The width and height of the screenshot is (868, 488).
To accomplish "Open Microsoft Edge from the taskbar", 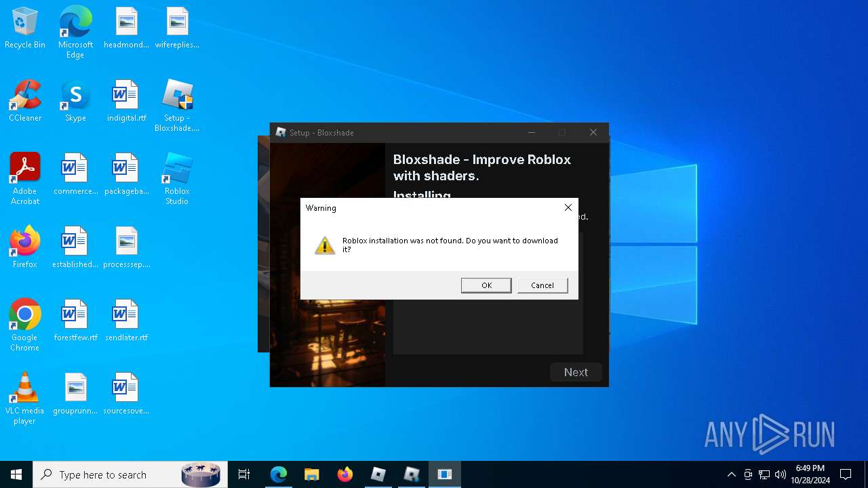I will (278, 474).
